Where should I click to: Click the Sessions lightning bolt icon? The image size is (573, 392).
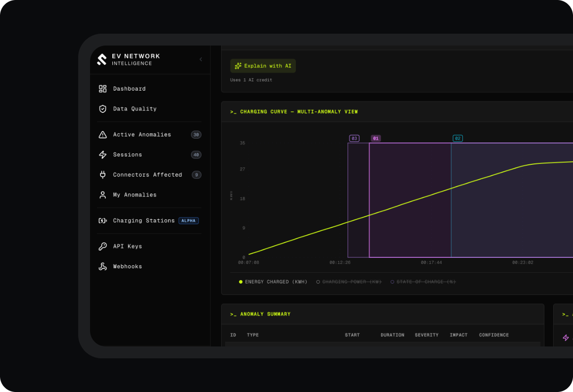coord(103,155)
